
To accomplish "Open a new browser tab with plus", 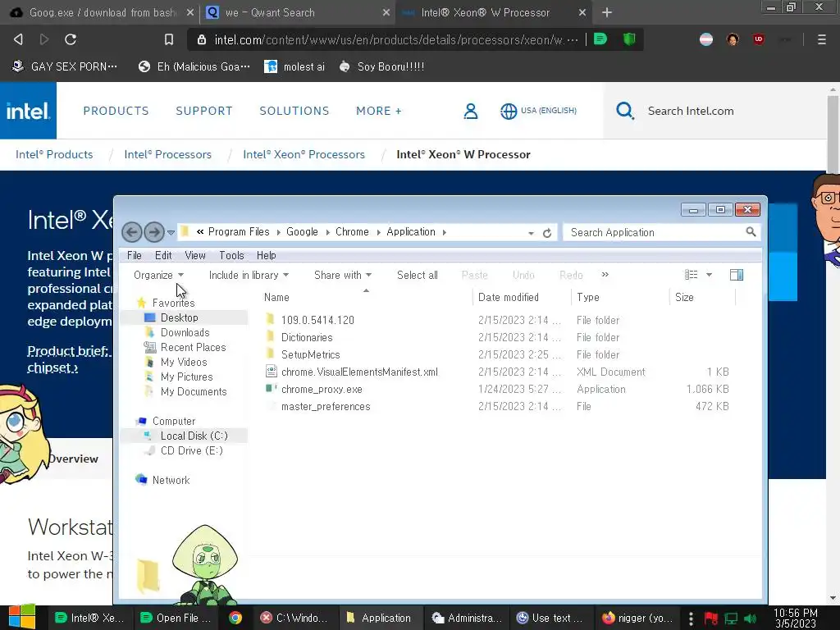I will click(606, 12).
